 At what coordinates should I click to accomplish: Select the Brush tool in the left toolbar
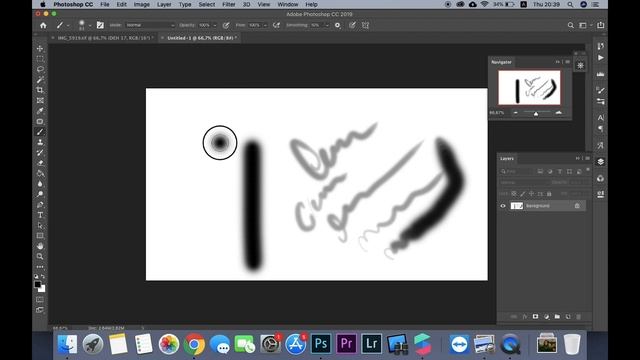point(40,132)
